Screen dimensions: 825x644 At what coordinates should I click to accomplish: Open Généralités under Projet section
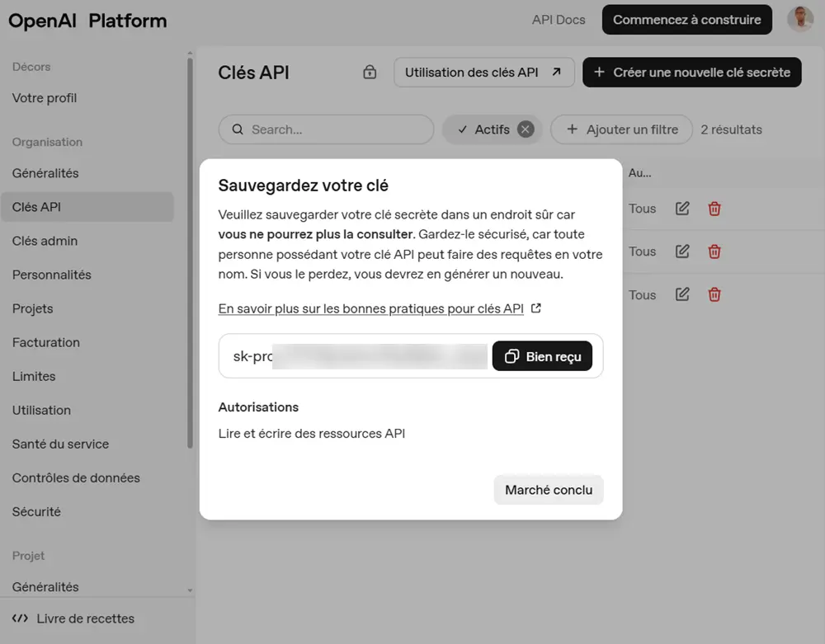[x=45, y=587]
